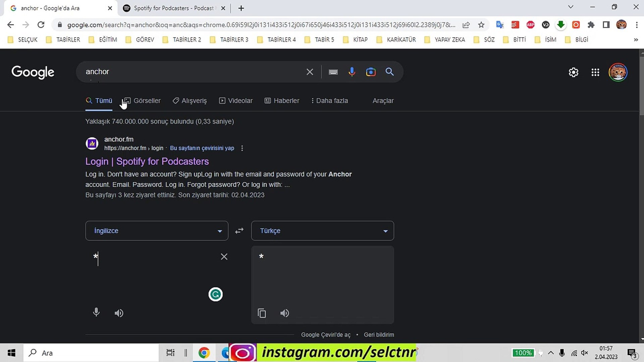Open a new browser tab
The height and width of the screenshot is (362, 644).
pyautogui.click(x=241, y=8)
